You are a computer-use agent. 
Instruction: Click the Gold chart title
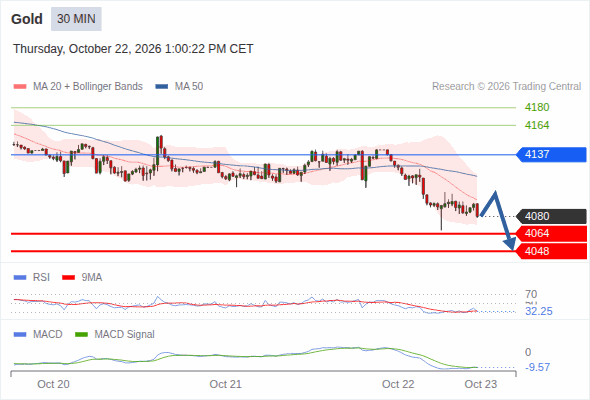[27, 19]
